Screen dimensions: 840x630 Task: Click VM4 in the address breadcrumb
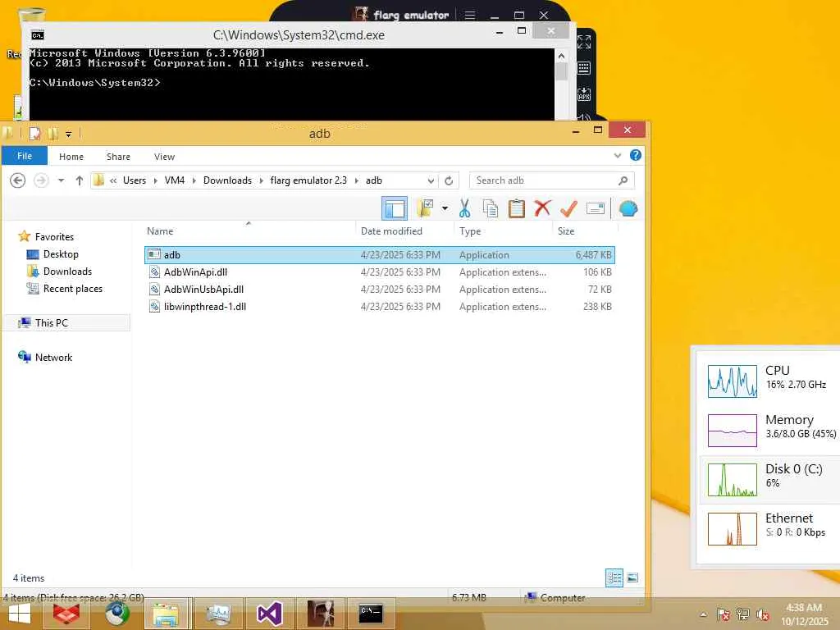pos(175,180)
